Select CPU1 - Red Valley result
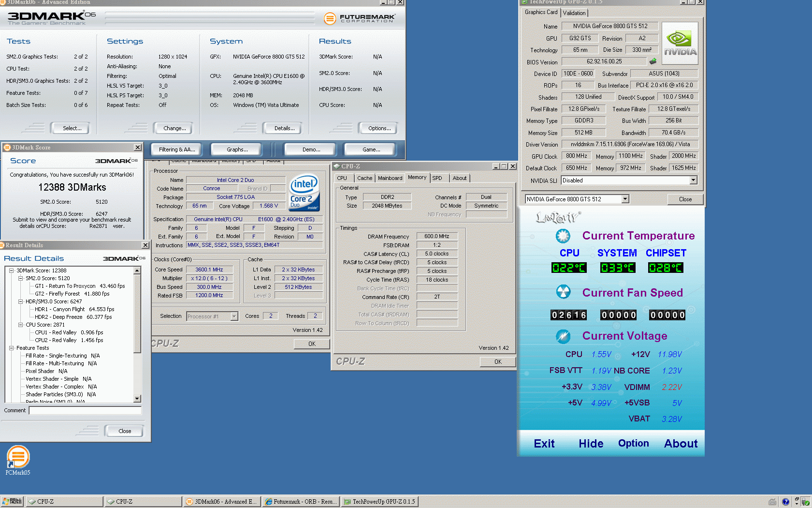Image resolution: width=812 pixels, height=508 pixels. pos(69,332)
